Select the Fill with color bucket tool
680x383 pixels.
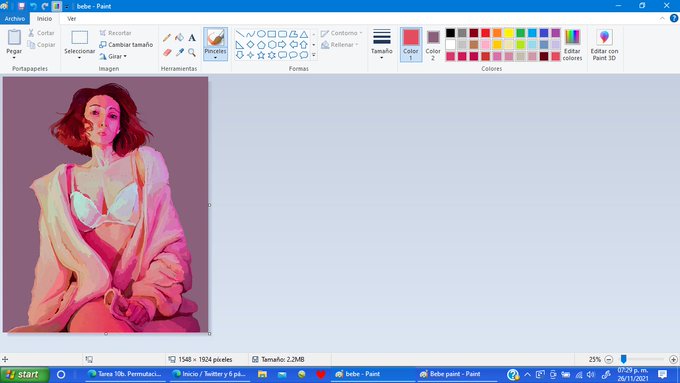[179, 38]
